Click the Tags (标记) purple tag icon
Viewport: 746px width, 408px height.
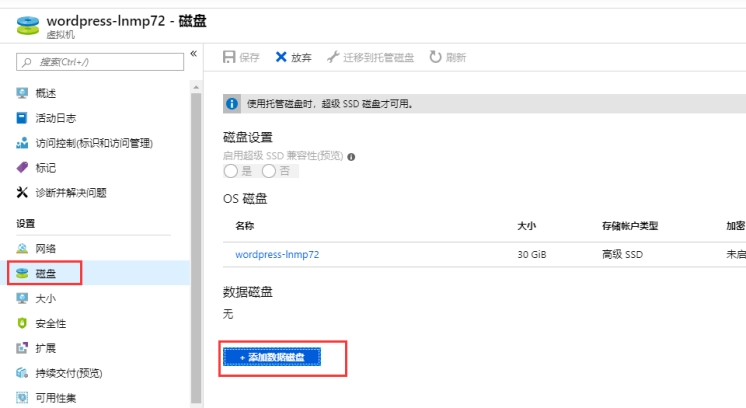coord(22,168)
